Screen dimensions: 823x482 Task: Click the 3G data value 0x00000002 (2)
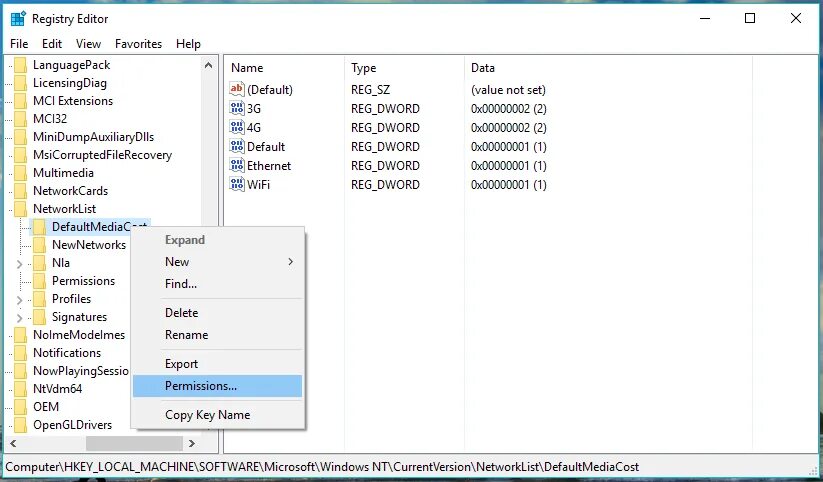(x=509, y=109)
